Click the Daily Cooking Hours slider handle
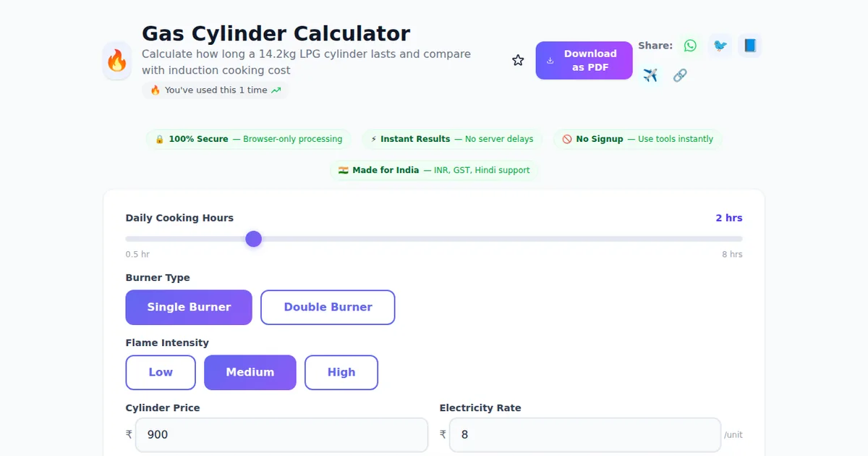The width and height of the screenshot is (868, 456). point(253,239)
